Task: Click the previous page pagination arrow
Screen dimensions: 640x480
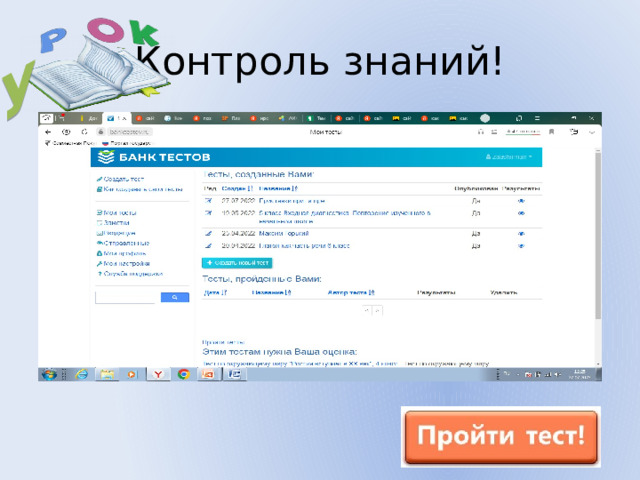Action: coord(367,311)
